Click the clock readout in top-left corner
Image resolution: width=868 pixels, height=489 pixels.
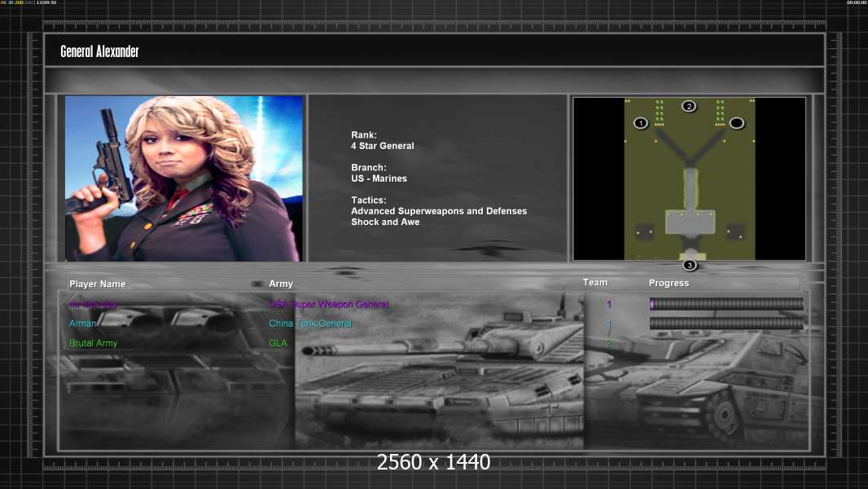tap(46, 2)
